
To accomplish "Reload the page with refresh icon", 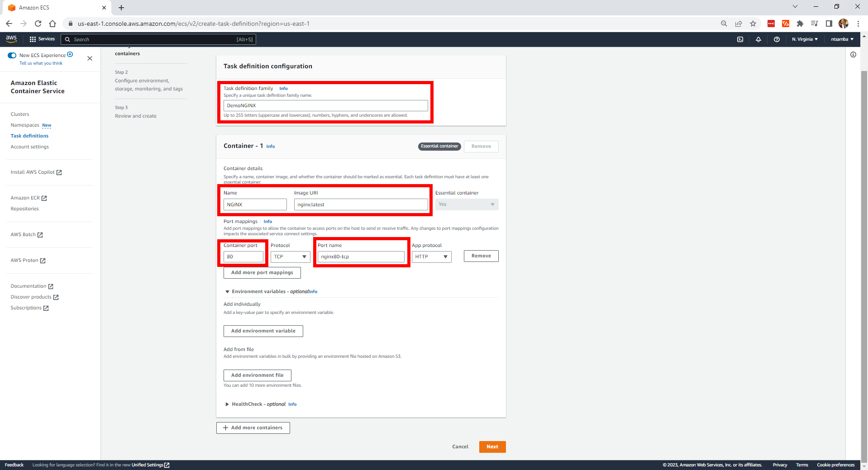I will 38,24.
